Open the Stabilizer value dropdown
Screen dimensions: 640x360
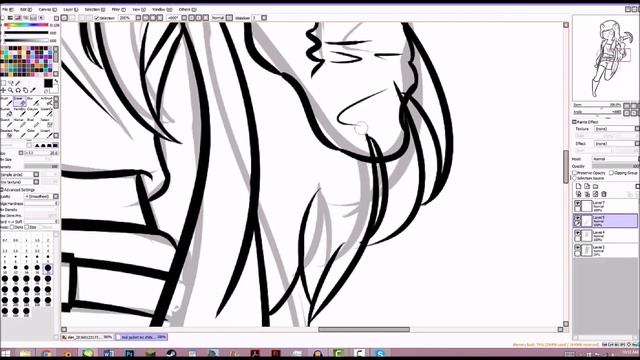264,18
